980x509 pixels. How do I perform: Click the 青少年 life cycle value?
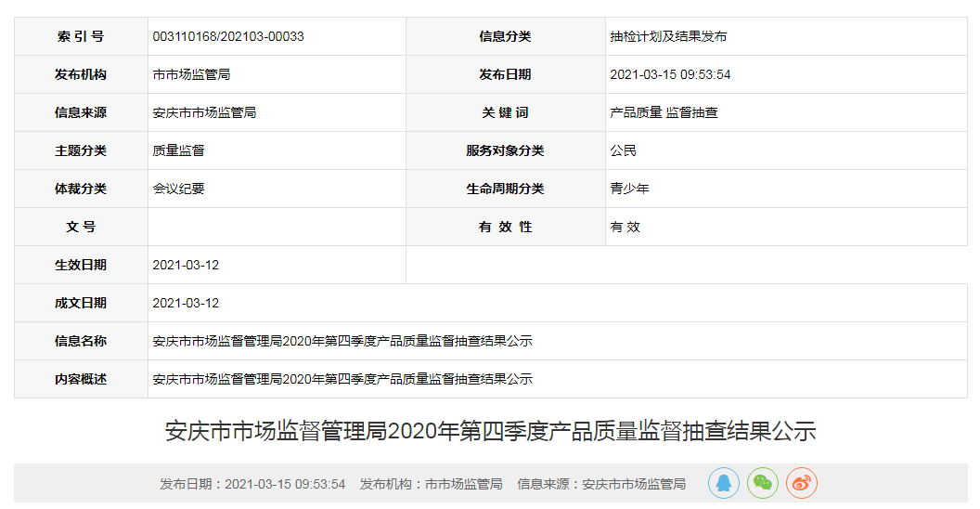[629, 189]
